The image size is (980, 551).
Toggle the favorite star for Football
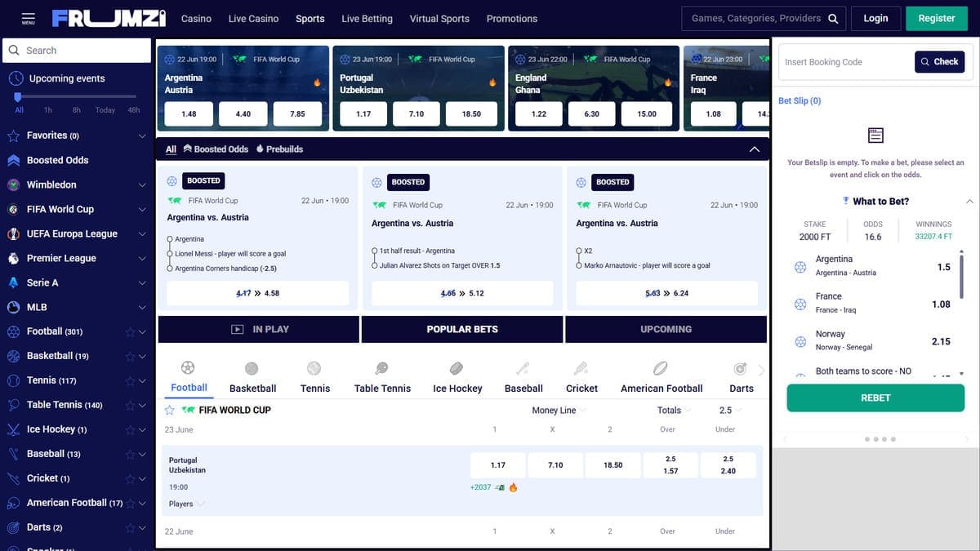(x=130, y=331)
